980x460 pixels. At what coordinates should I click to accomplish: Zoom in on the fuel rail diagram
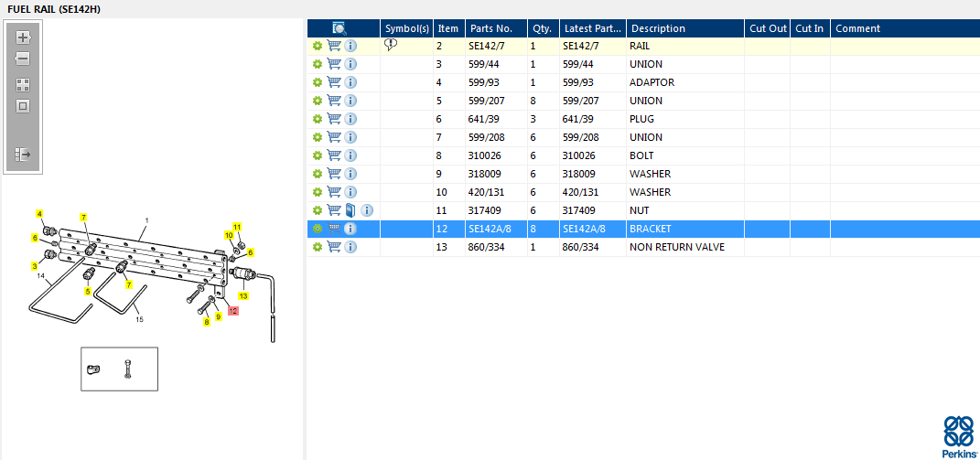point(23,37)
